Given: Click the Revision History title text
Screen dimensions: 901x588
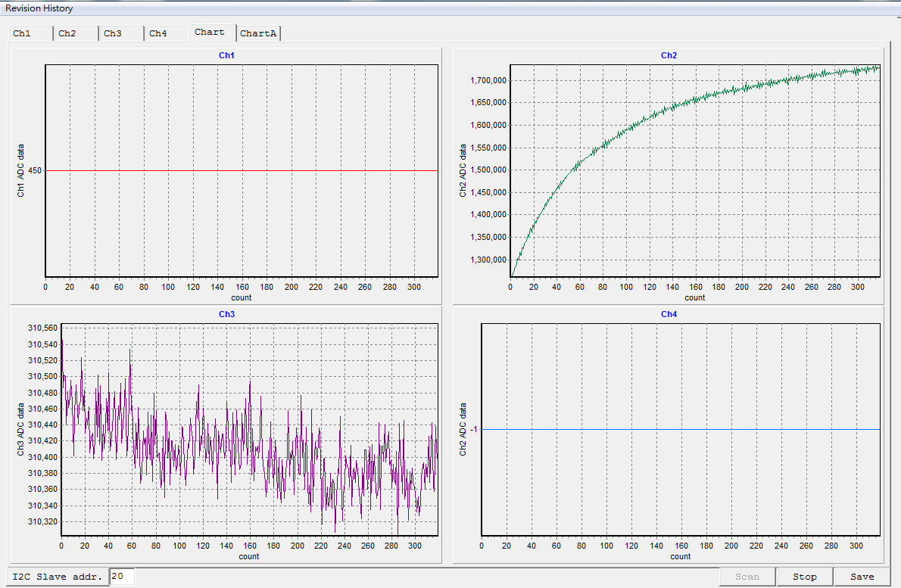Looking at the screenshot, I should (39, 8).
